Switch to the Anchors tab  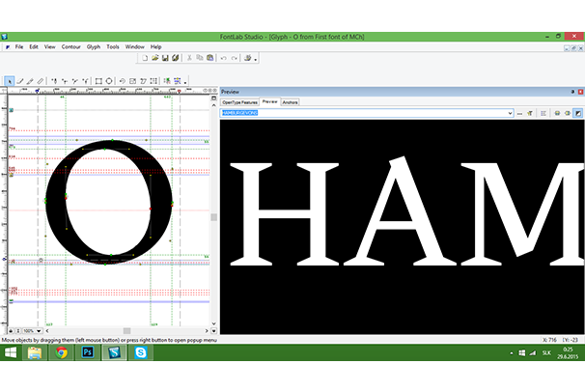pos(290,101)
